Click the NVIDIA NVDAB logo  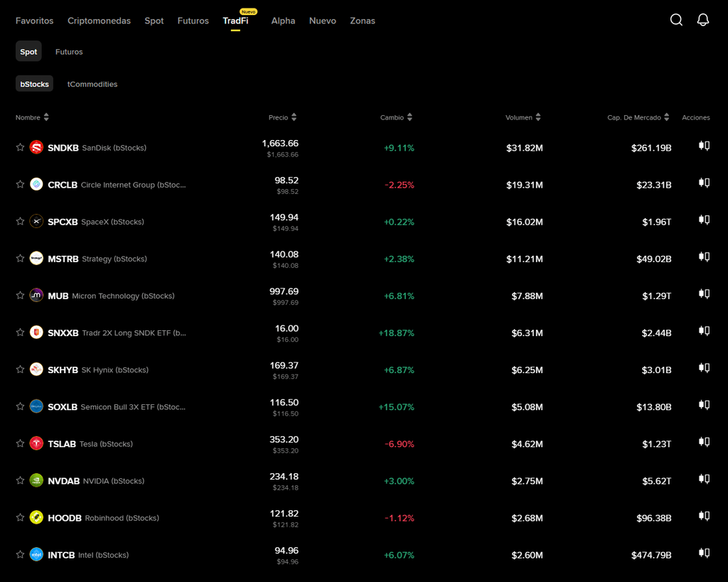coord(36,480)
